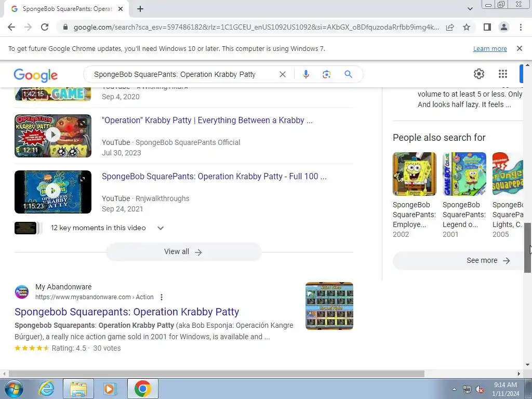The width and height of the screenshot is (532, 399).
Task: Open the tab search chevron
Action: pyautogui.click(x=470, y=9)
